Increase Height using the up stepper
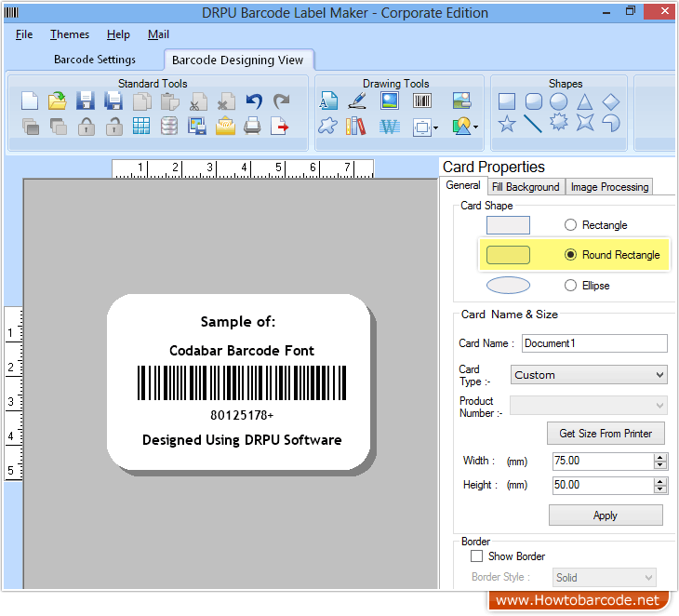The image size is (679, 616). 660,481
